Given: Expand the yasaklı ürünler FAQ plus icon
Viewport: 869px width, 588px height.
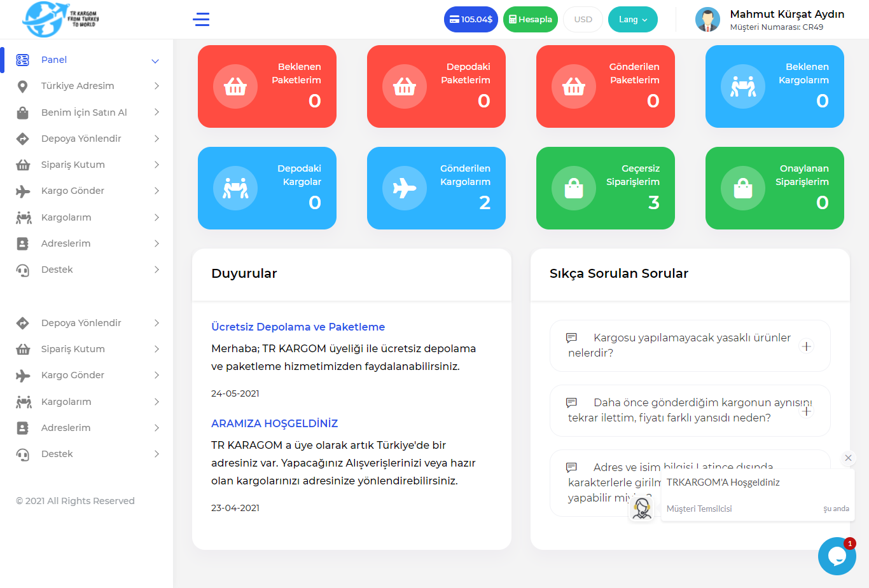Looking at the screenshot, I should click(806, 346).
